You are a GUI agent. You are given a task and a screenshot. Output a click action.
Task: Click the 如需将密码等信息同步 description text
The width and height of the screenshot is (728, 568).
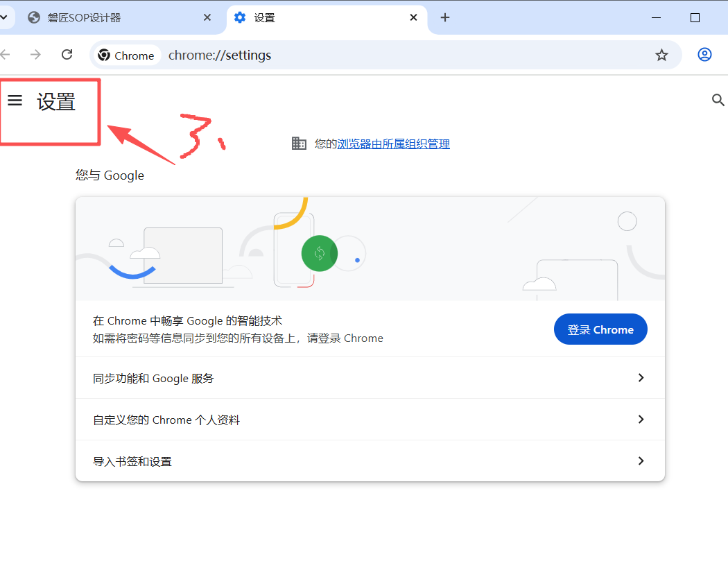pyautogui.click(x=238, y=338)
